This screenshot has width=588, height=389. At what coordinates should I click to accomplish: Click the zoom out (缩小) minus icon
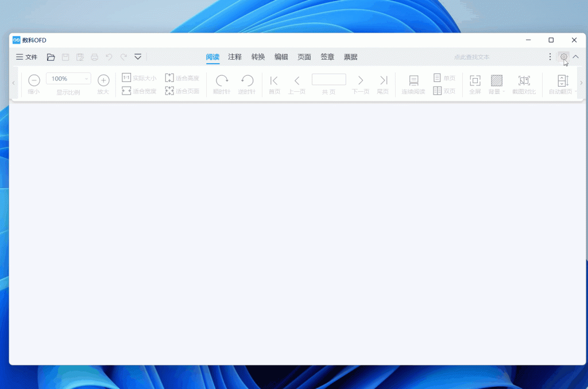coord(34,80)
